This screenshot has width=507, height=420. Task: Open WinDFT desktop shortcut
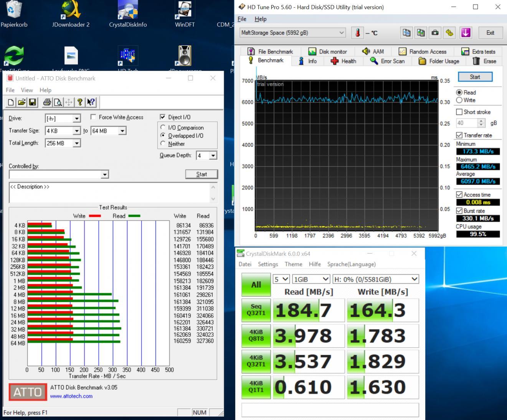click(185, 14)
